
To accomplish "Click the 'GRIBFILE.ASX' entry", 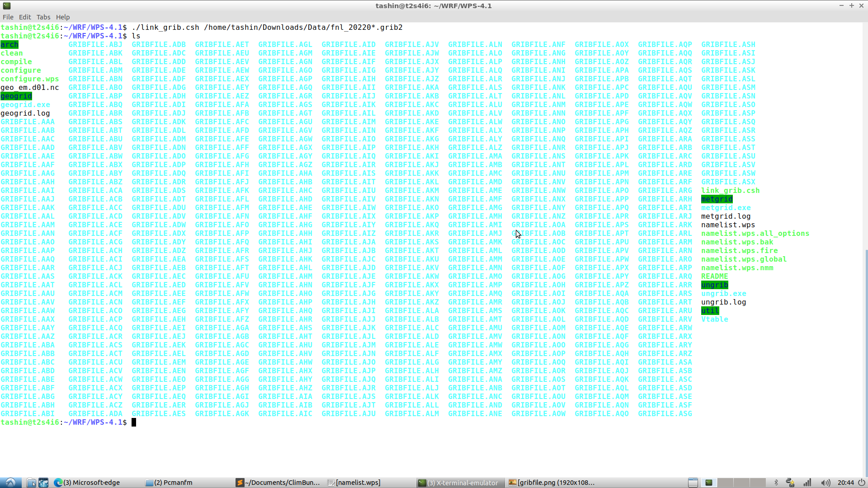I will coord(728,182).
